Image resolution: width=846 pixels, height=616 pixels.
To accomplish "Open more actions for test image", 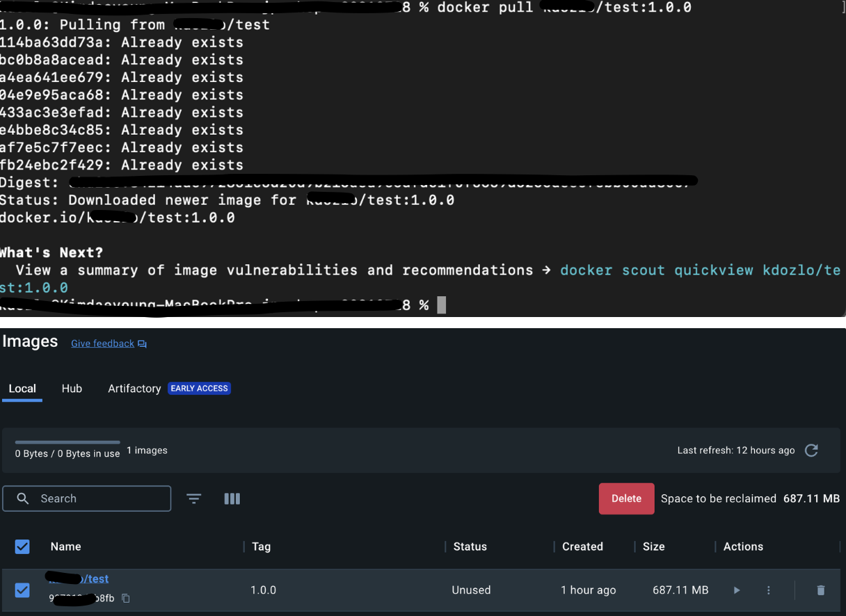I will coord(769,590).
